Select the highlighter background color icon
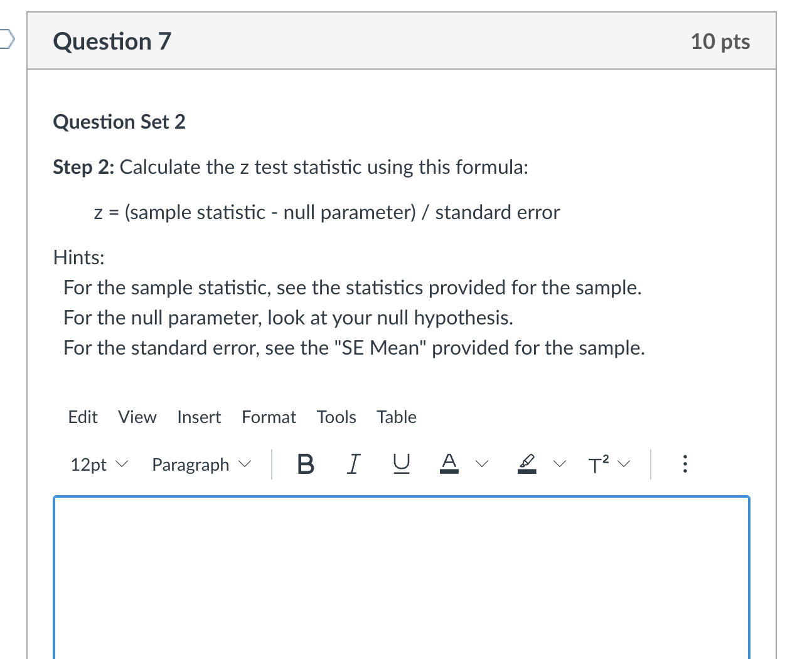The height and width of the screenshot is (659, 812). tap(527, 464)
